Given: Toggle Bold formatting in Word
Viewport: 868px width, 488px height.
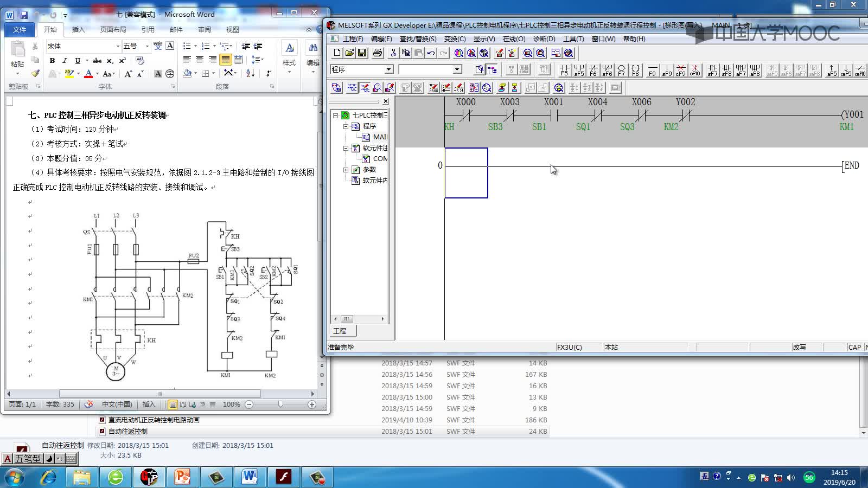Looking at the screenshot, I should pyautogui.click(x=52, y=60).
